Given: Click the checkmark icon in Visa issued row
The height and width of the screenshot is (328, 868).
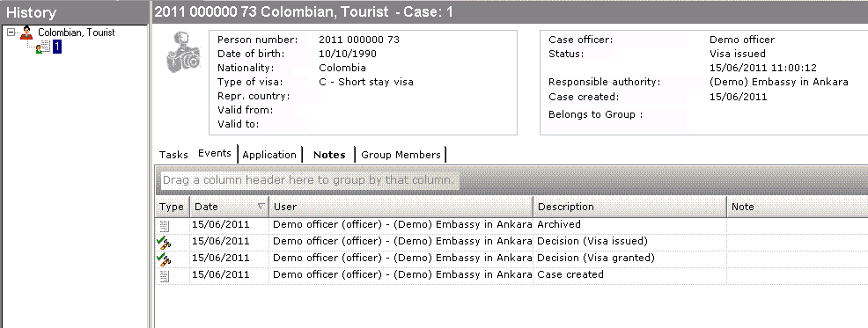Looking at the screenshot, I should [x=164, y=242].
